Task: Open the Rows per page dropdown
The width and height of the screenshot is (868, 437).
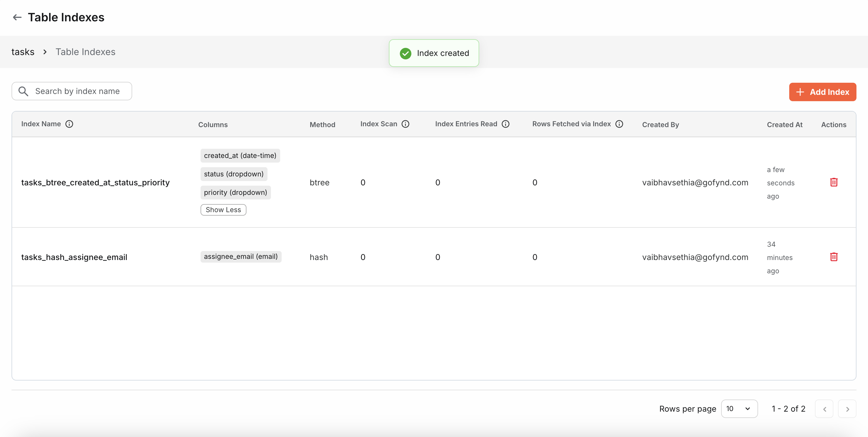Action: [x=739, y=409]
